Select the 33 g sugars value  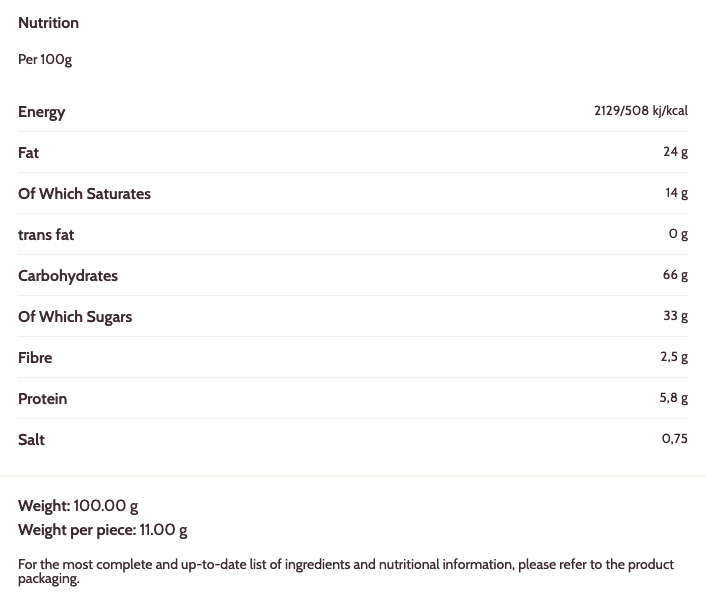coord(675,316)
